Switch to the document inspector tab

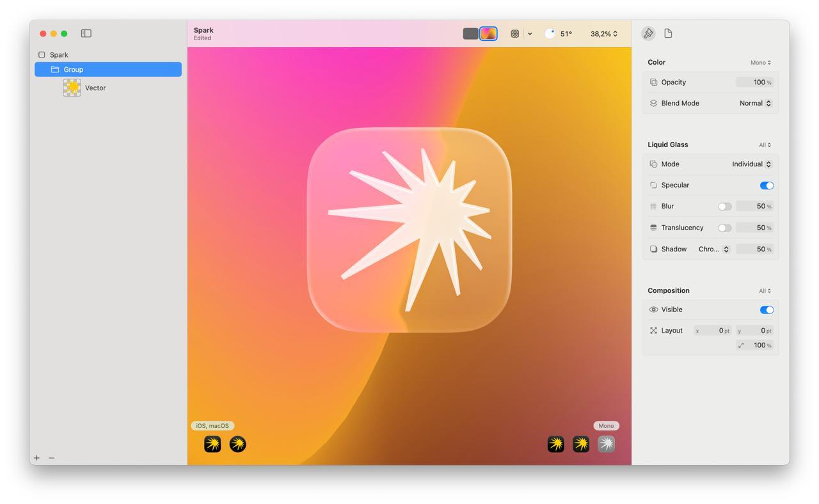[x=668, y=33]
